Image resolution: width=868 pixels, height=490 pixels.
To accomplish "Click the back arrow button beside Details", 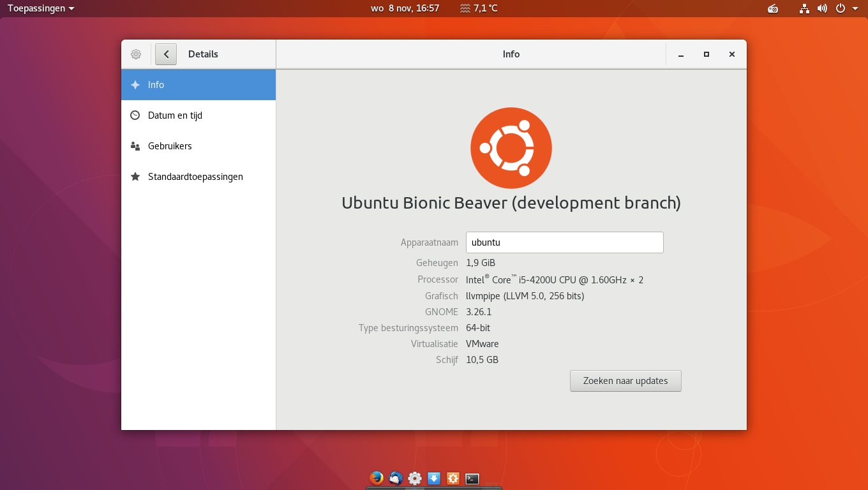I will tap(166, 54).
